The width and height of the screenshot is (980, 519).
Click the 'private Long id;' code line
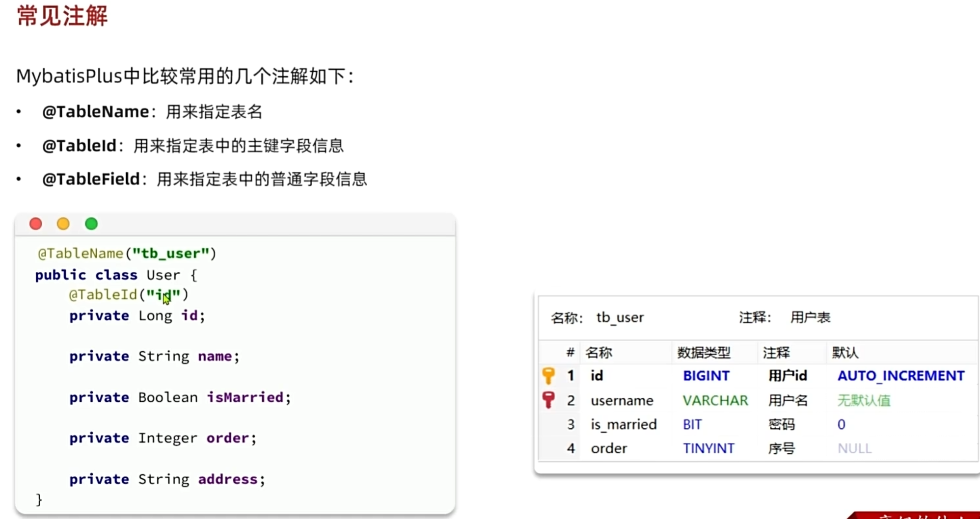click(x=137, y=315)
